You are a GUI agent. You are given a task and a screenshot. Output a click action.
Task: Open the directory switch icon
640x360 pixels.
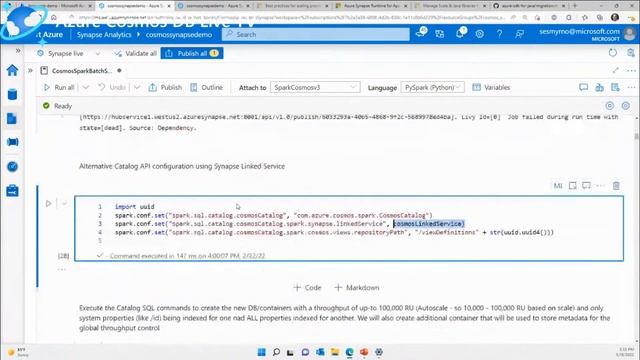(440, 34)
